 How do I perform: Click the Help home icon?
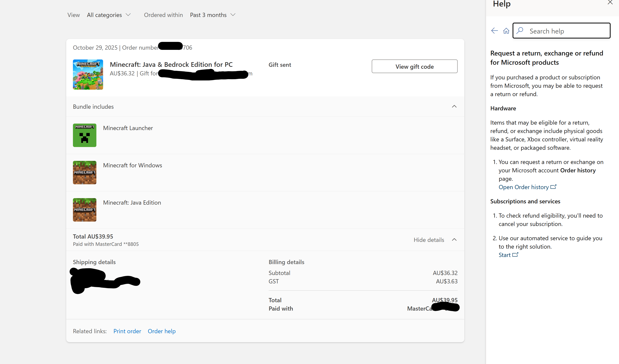coord(506,31)
